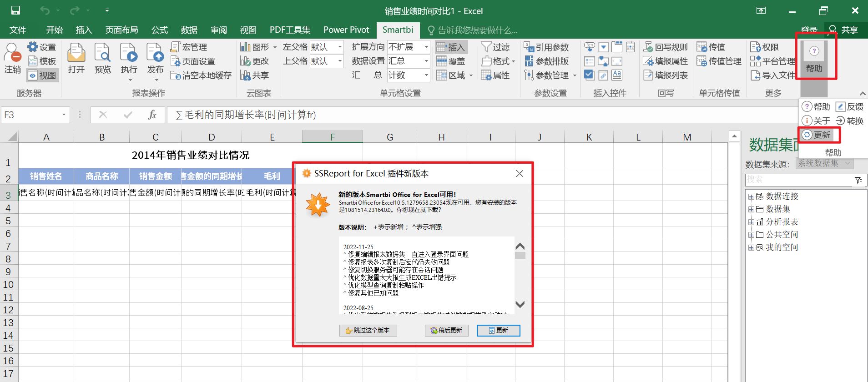Click 跳过这个版本 skip version button
The height and width of the screenshot is (382, 868).
click(368, 331)
